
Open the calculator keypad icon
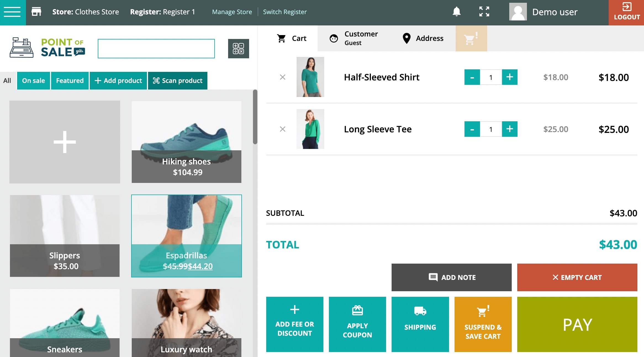[238, 49]
